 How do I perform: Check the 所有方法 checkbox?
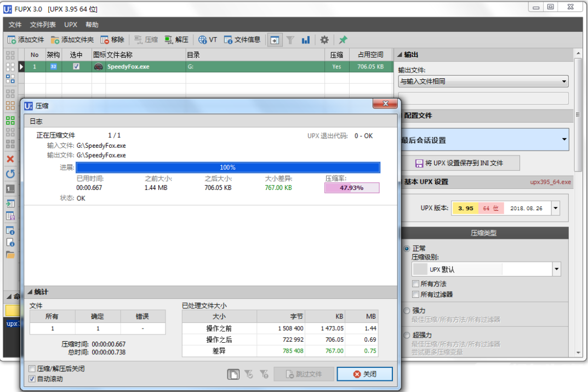(x=415, y=284)
